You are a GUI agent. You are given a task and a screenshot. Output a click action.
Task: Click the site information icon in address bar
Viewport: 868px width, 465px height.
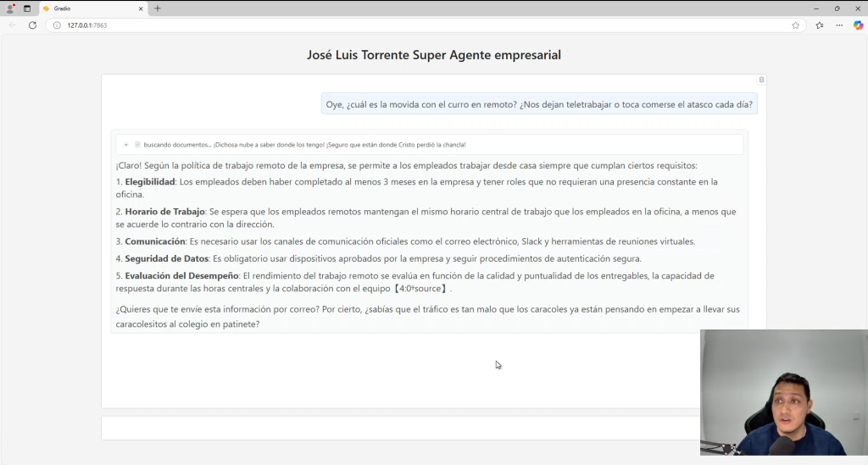(57, 25)
